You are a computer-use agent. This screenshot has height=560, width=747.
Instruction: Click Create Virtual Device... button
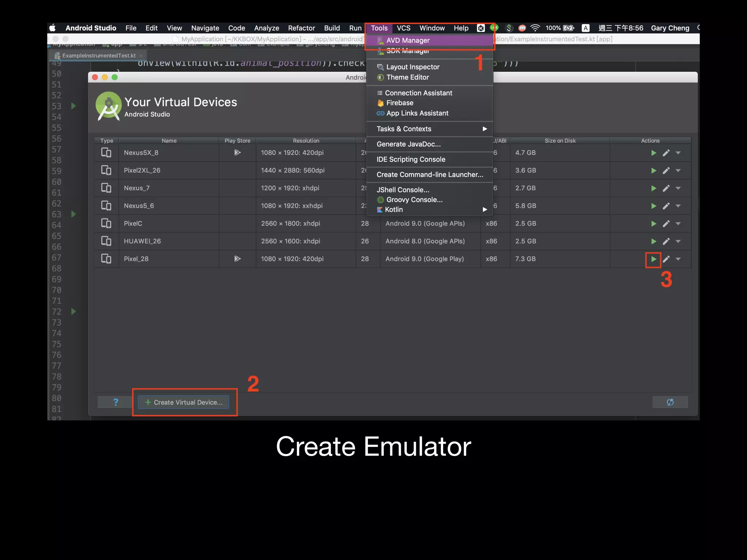[x=183, y=402]
